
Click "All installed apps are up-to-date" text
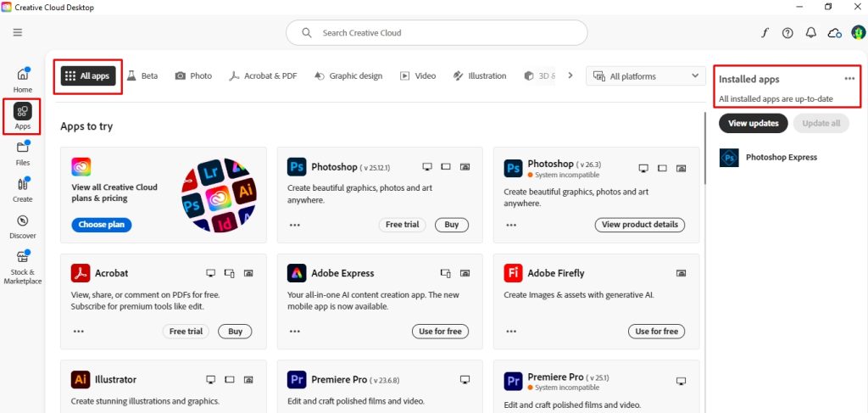pos(776,99)
